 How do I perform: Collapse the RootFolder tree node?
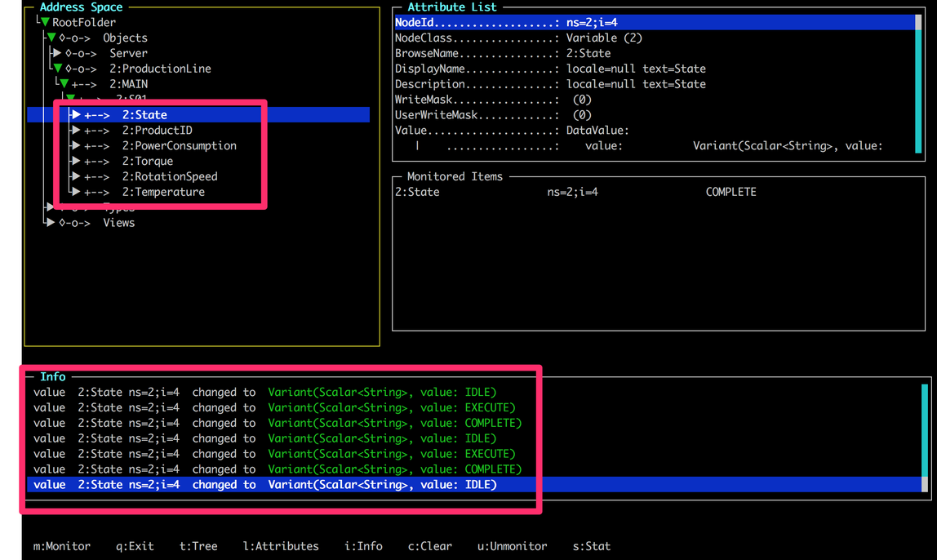pos(46,23)
